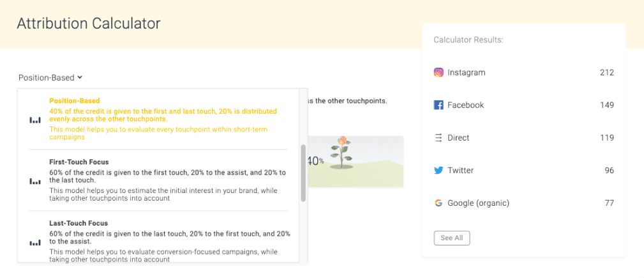Viewport: 644px width, 278px height.
Task: Collapse the Position-Based model dropdown
Action: [x=50, y=78]
